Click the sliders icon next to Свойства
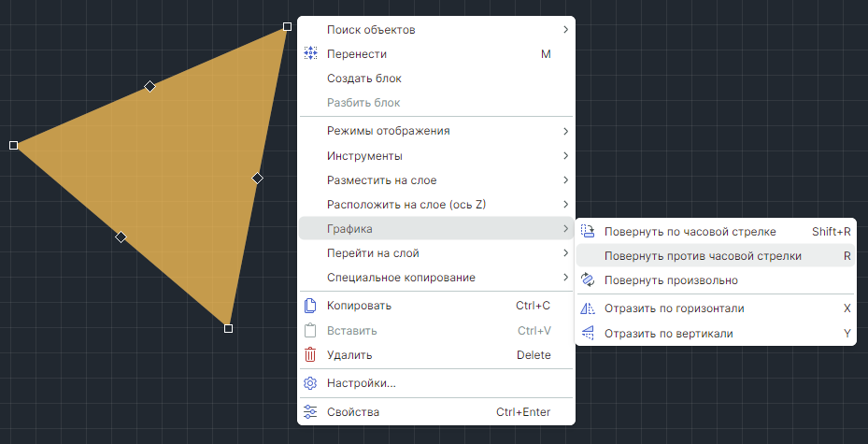Viewport: 868px width, 444px height. pyautogui.click(x=310, y=412)
